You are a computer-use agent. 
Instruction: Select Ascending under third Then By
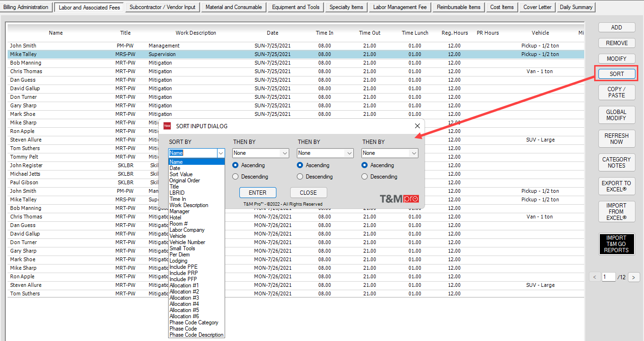[x=378, y=165]
